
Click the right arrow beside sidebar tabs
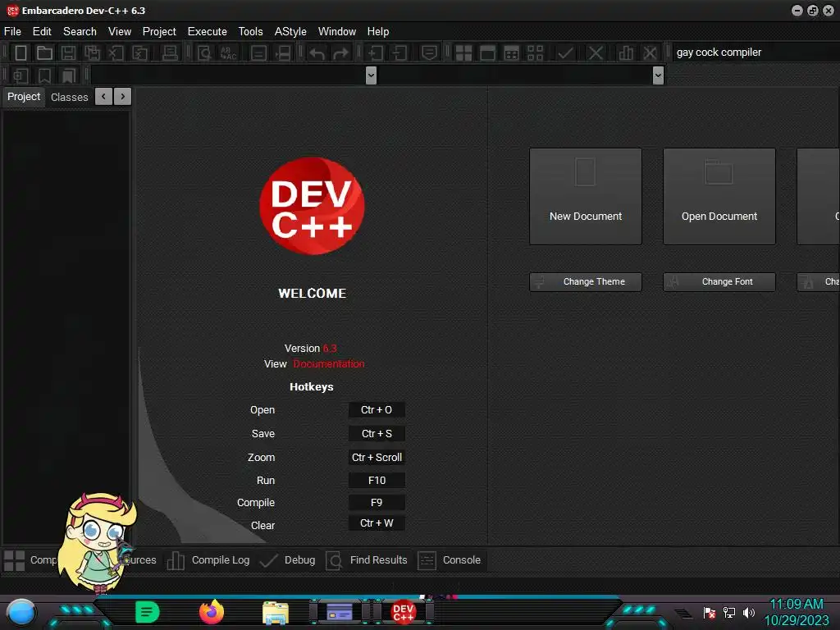tap(123, 97)
